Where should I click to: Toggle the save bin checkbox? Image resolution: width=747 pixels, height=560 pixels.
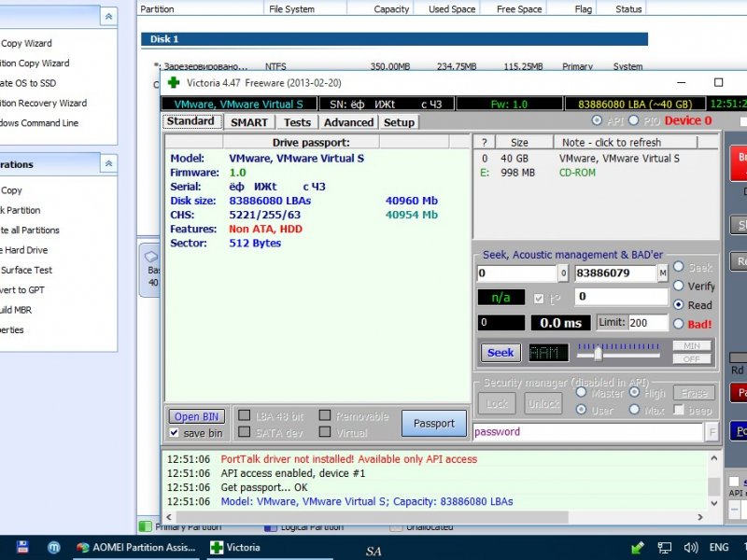175,433
